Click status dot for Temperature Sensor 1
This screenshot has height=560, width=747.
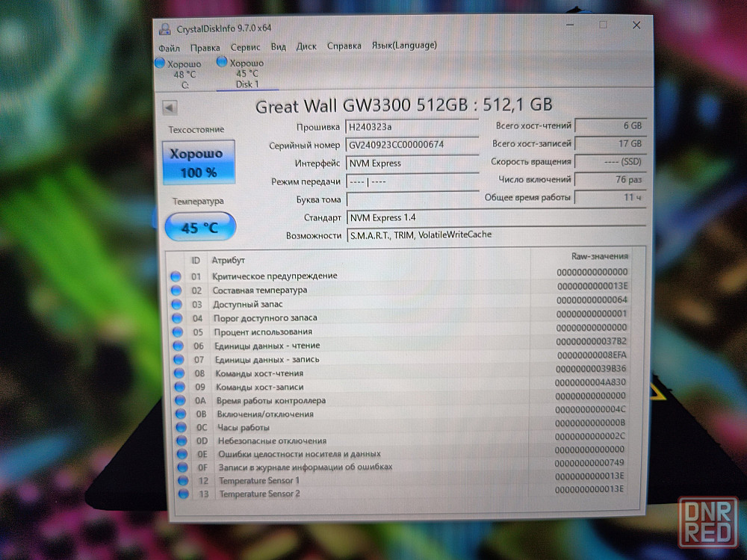point(183,480)
